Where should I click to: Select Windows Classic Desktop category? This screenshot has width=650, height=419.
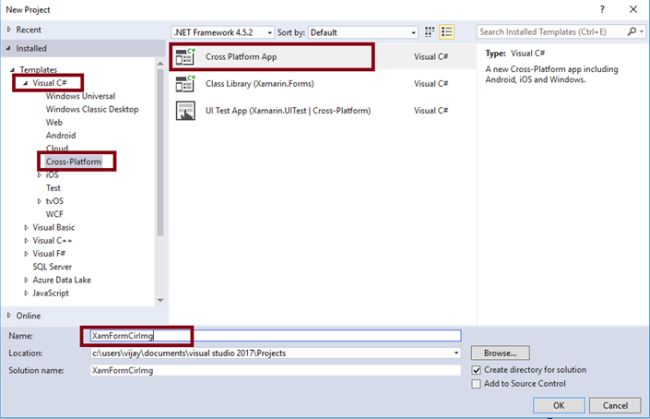(92, 109)
